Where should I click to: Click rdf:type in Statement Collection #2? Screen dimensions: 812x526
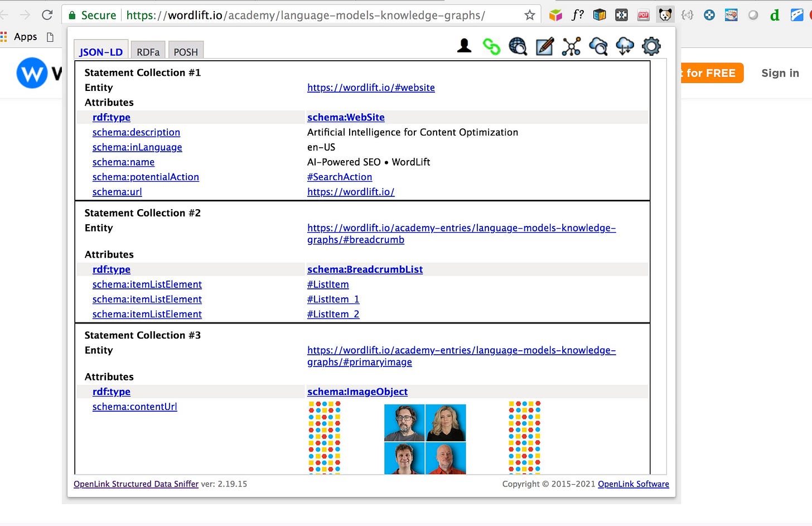click(x=112, y=269)
